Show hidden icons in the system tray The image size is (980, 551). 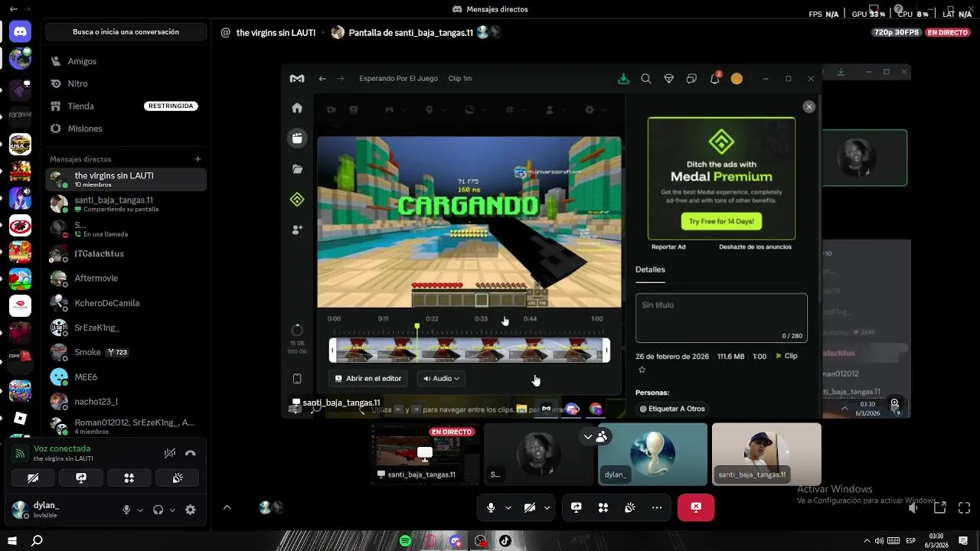(x=867, y=541)
